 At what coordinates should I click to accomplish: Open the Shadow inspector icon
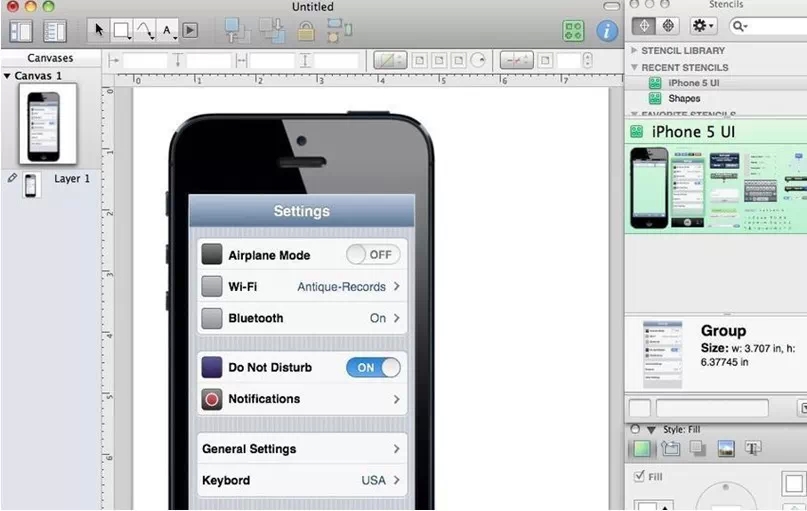697,448
